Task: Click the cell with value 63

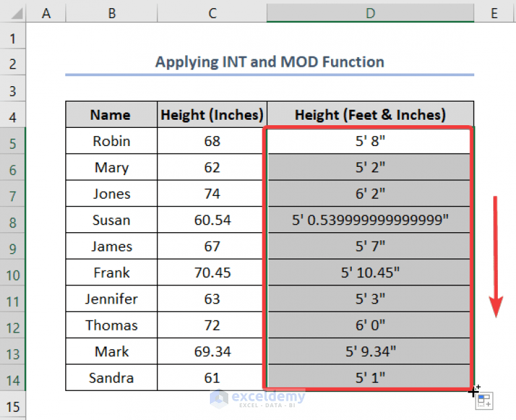Action: (213, 299)
